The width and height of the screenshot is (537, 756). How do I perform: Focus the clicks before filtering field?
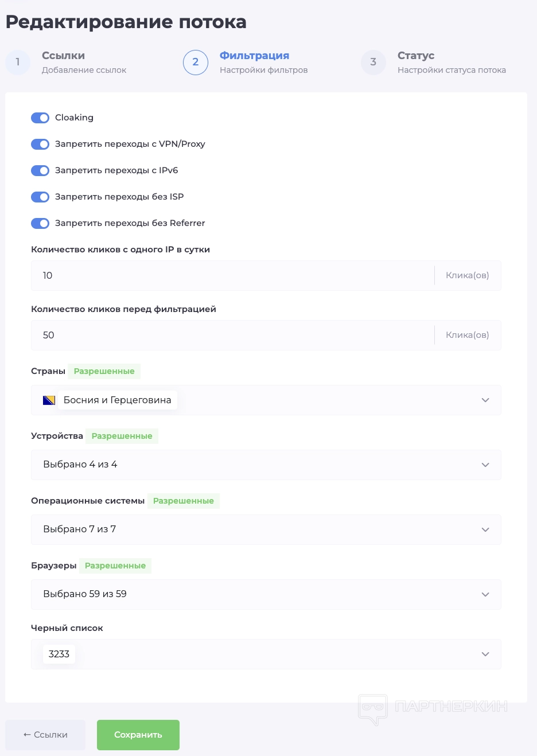[229, 336]
